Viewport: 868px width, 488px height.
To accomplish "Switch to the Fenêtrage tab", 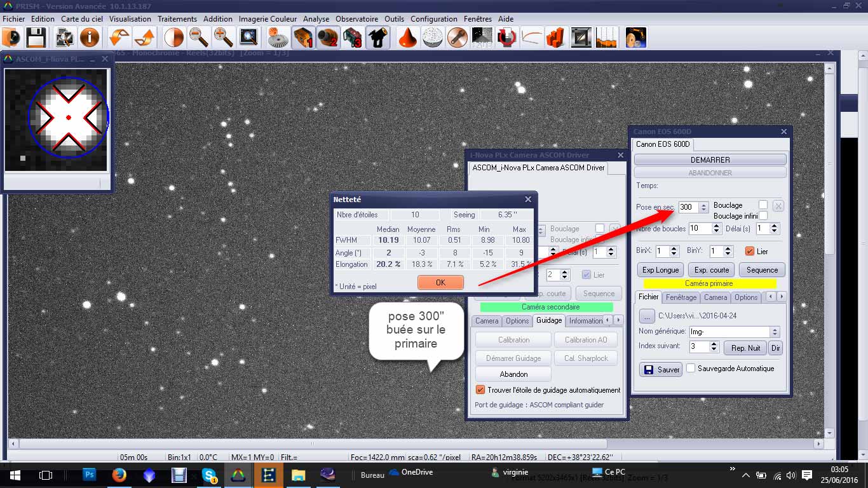I will [681, 297].
